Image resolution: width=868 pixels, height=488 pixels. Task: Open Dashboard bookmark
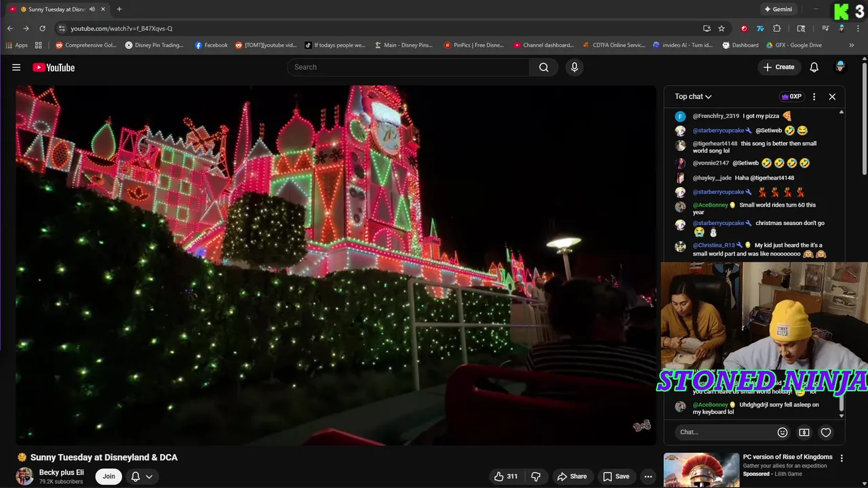(x=740, y=45)
